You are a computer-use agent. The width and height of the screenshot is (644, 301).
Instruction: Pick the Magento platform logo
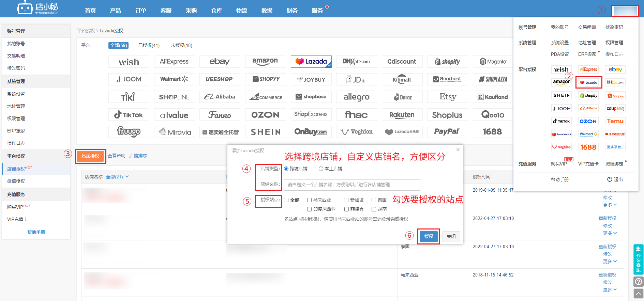click(x=493, y=62)
